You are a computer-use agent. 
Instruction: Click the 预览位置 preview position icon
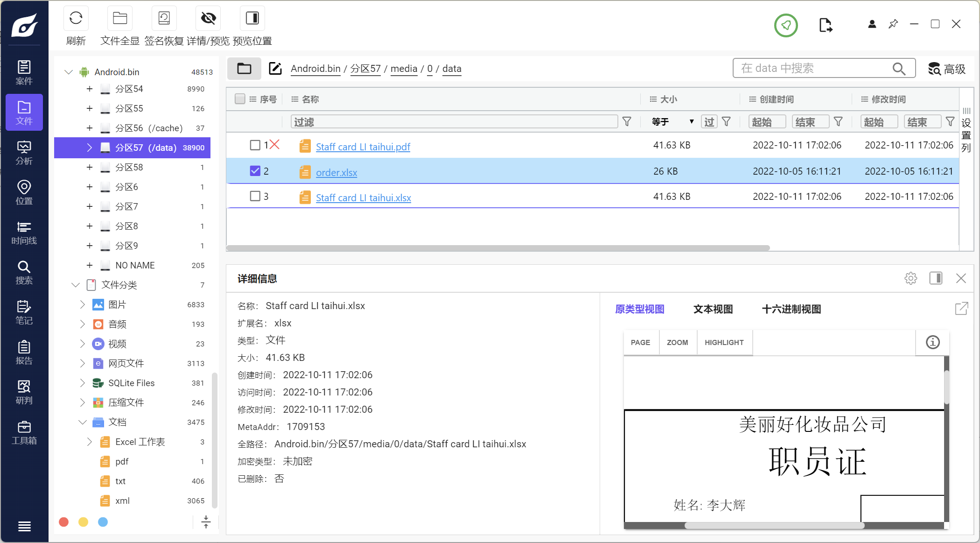pyautogui.click(x=252, y=19)
